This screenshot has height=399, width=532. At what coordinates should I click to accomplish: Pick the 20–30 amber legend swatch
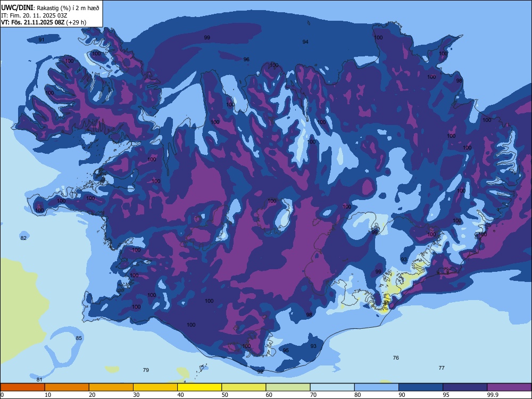(x=111, y=387)
